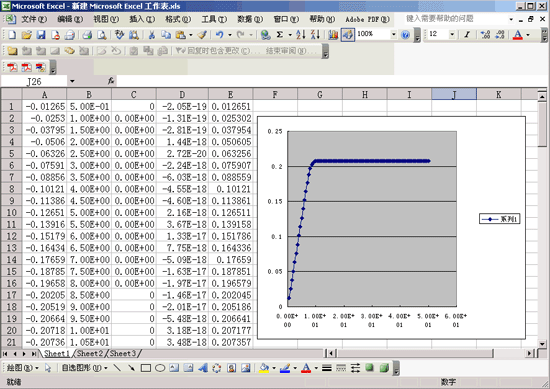This screenshot has height=389, width=550.
Task: Open the Shadow Style icon
Action: [369, 368]
